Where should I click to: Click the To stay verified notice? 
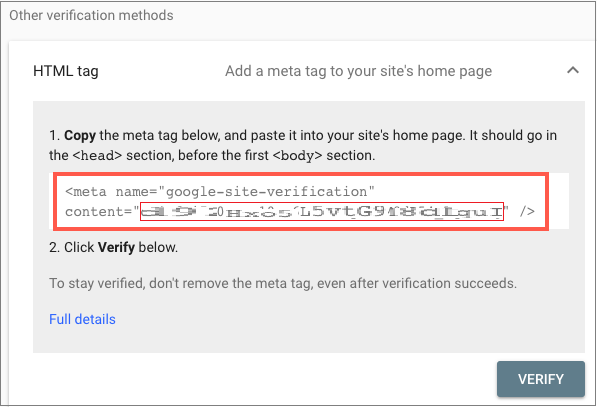point(283,284)
